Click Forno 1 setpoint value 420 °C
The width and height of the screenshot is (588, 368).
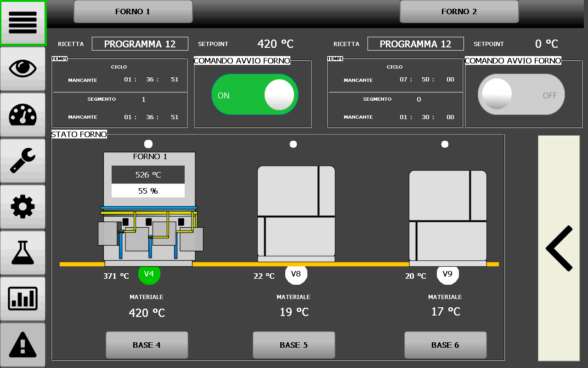pyautogui.click(x=275, y=44)
